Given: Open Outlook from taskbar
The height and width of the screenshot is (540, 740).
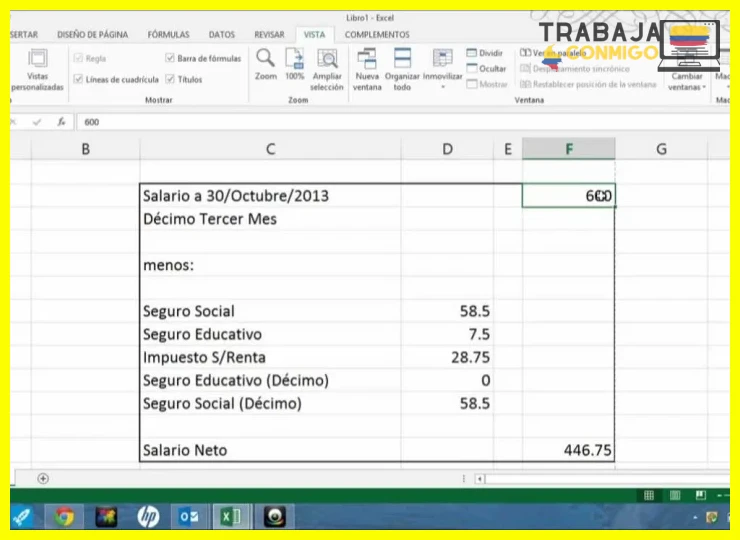Looking at the screenshot, I should (x=189, y=517).
